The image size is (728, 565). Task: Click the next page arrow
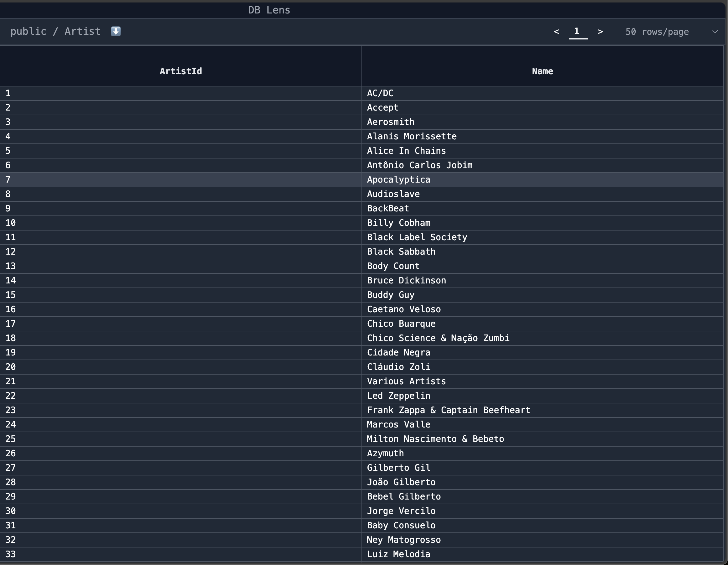[600, 32]
